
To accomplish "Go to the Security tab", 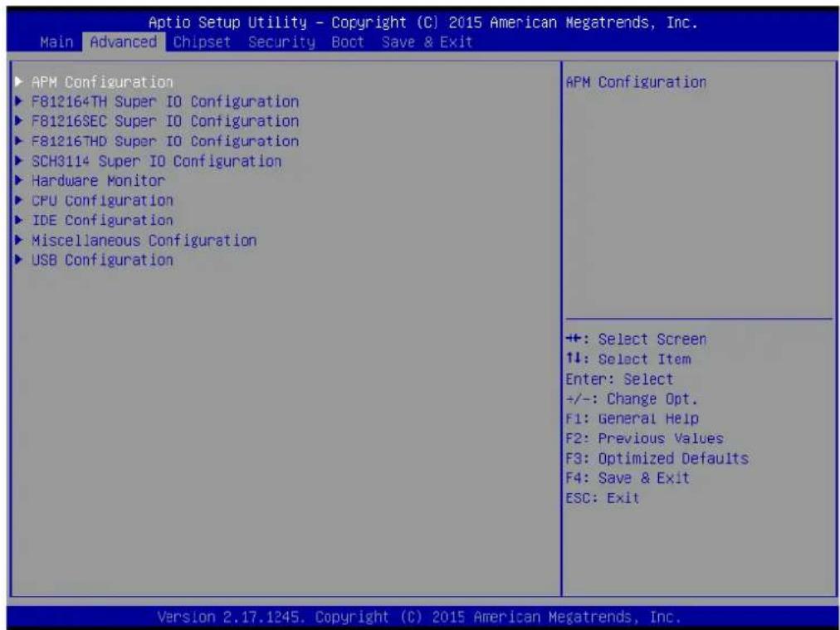I will (x=281, y=42).
